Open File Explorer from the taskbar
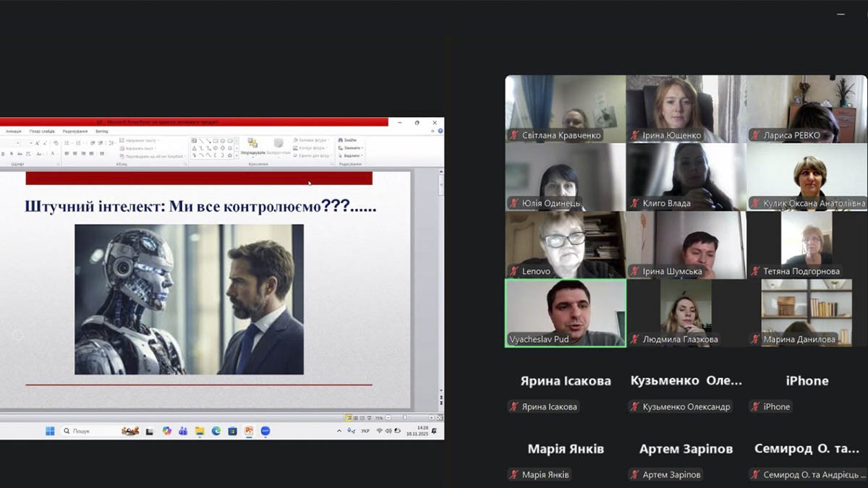 point(200,431)
